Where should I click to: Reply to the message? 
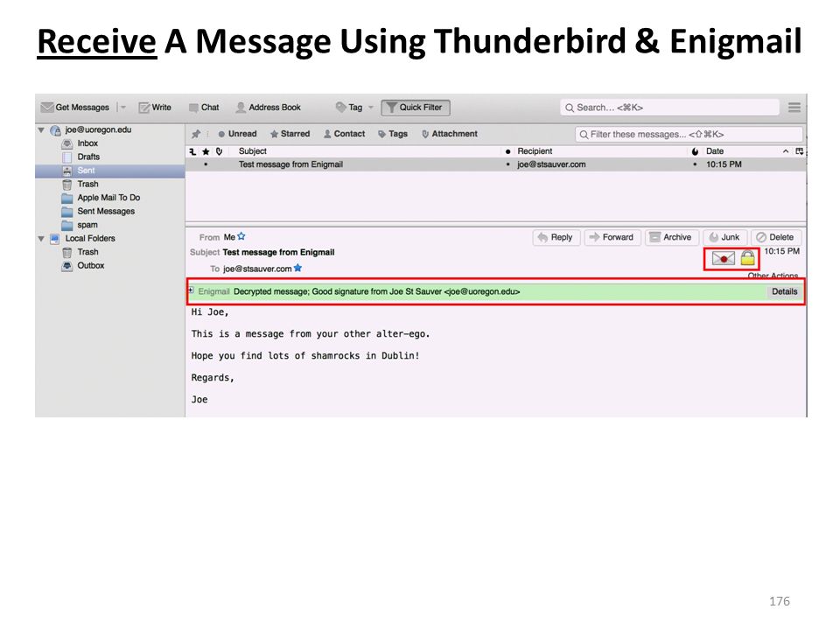(556, 237)
